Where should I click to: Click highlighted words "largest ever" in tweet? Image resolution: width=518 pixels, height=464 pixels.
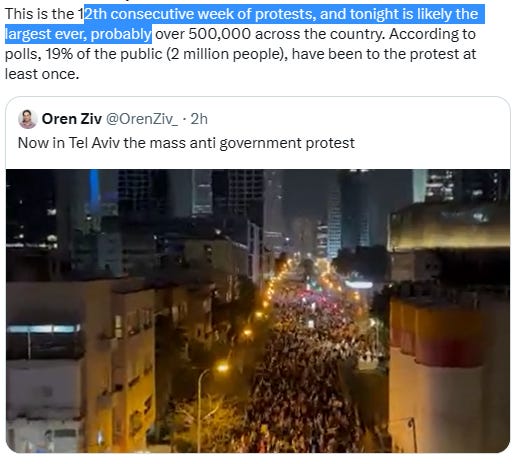click(46, 34)
